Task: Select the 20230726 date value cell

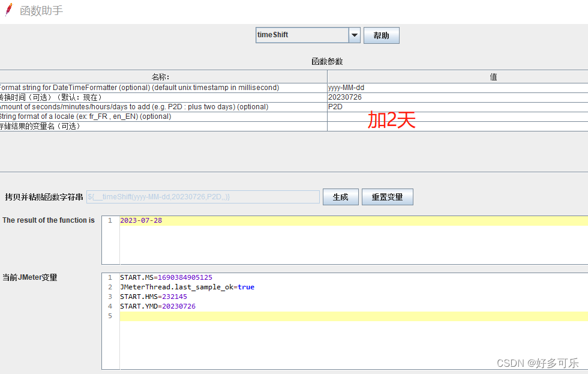Action: (457, 97)
